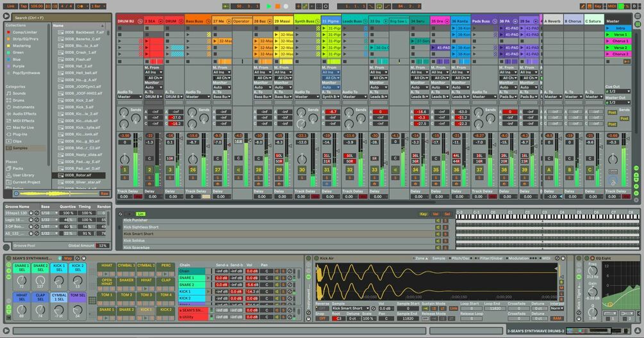
Task: Click the 105.00 tempo field
Action: (36, 6)
